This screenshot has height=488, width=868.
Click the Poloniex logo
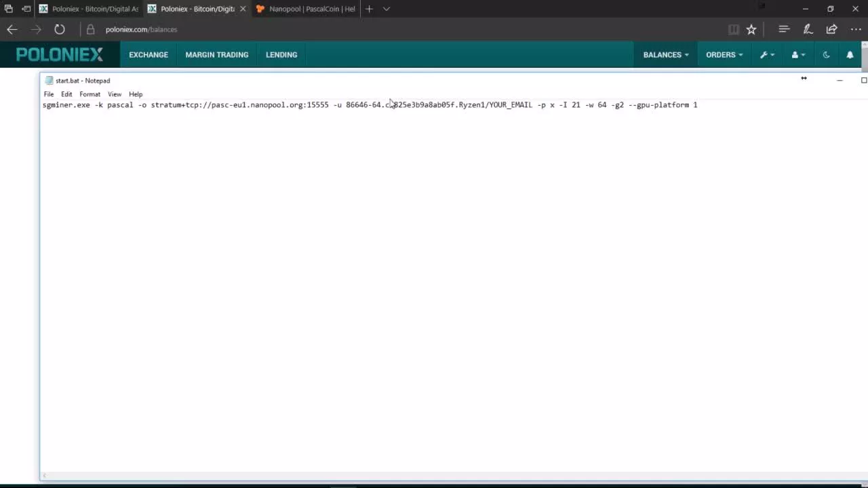coord(60,54)
